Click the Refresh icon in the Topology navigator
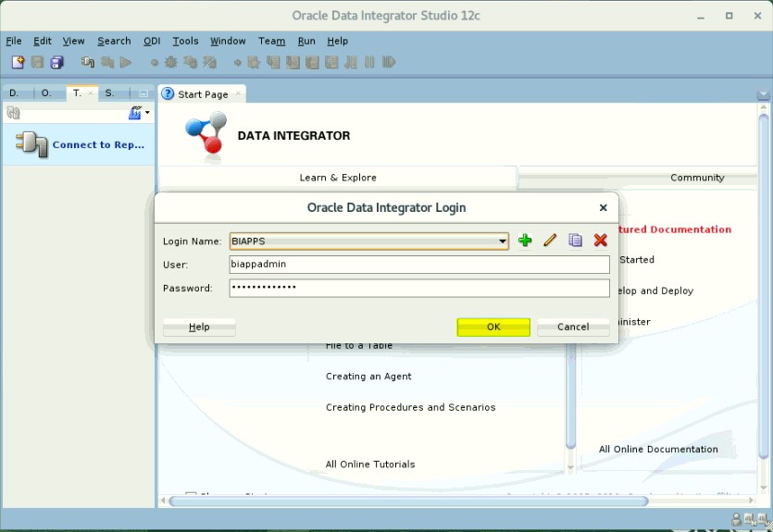773x532 pixels. click(13, 113)
